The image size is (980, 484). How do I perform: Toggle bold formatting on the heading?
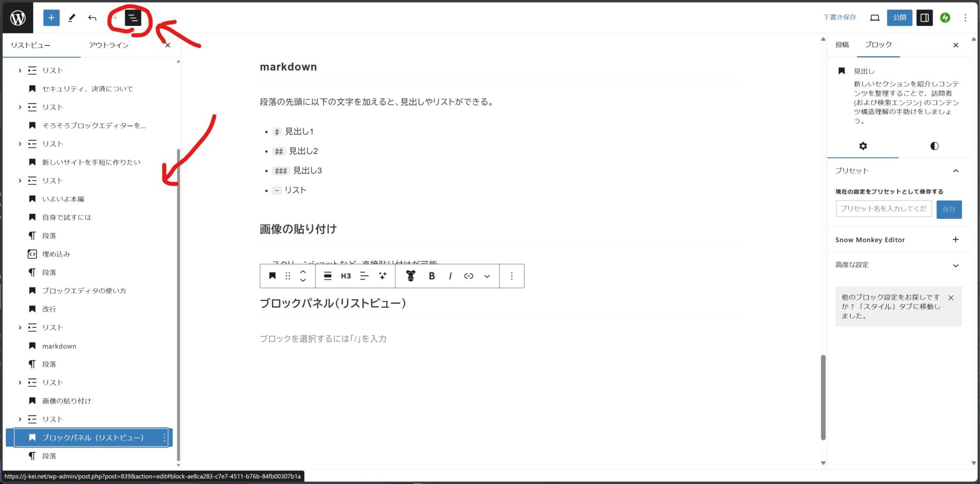tap(431, 276)
